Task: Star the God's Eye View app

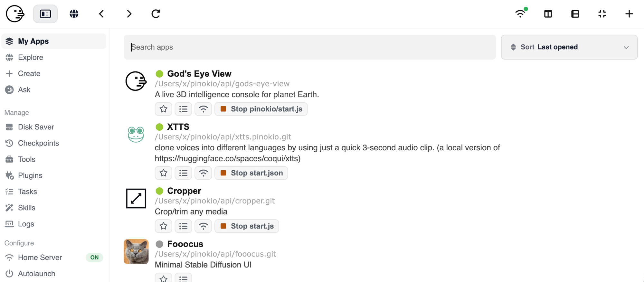Action: pyautogui.click(x=164, y=109)
